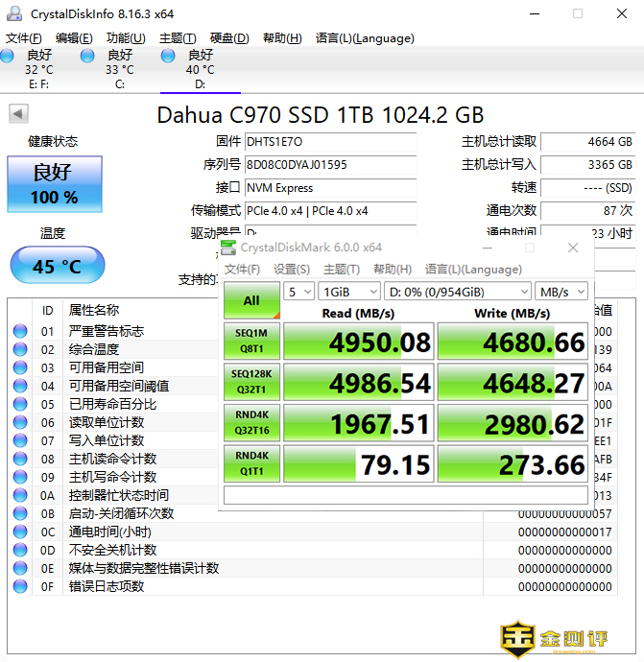Image resolution: width=644 pixels, height=662 pixels.
Task: Open the 设置(S) menu in CrystalDiskMark
Action: click(x=291, y=270)
